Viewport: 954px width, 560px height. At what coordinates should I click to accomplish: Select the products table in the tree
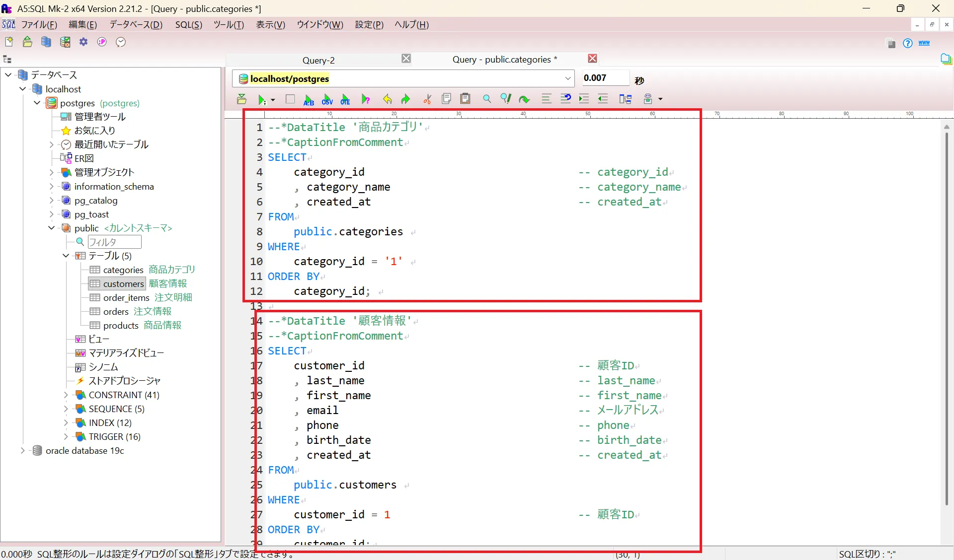click(x=121, y=325)
